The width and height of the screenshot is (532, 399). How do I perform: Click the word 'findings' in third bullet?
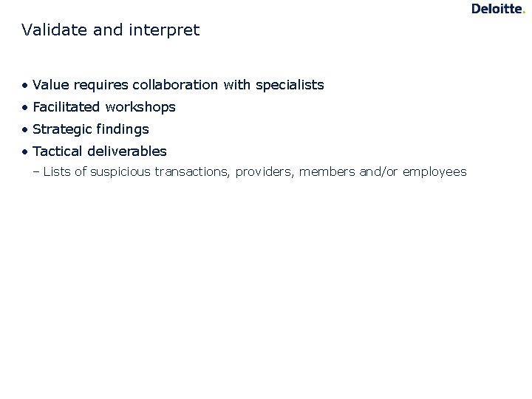coord(123,130)
